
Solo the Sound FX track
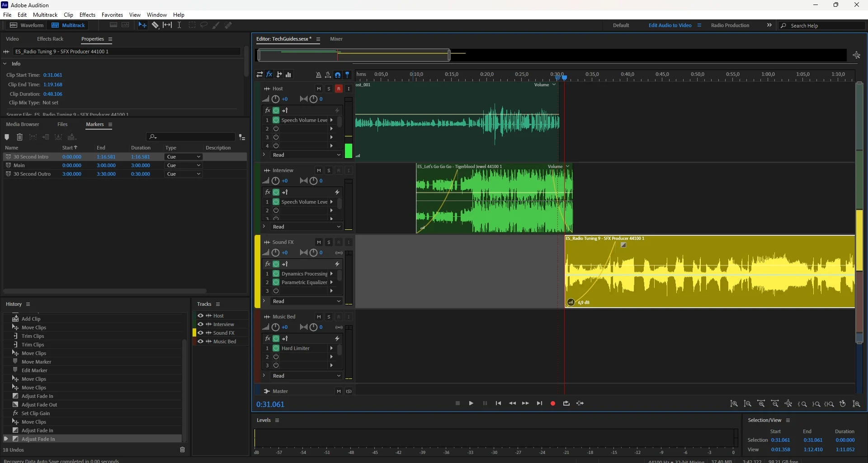tap(329, 242)
